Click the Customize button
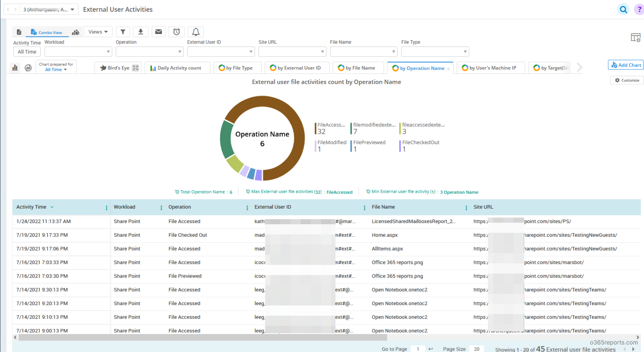This screenshot has height=352, width=644. pos(627,80)
